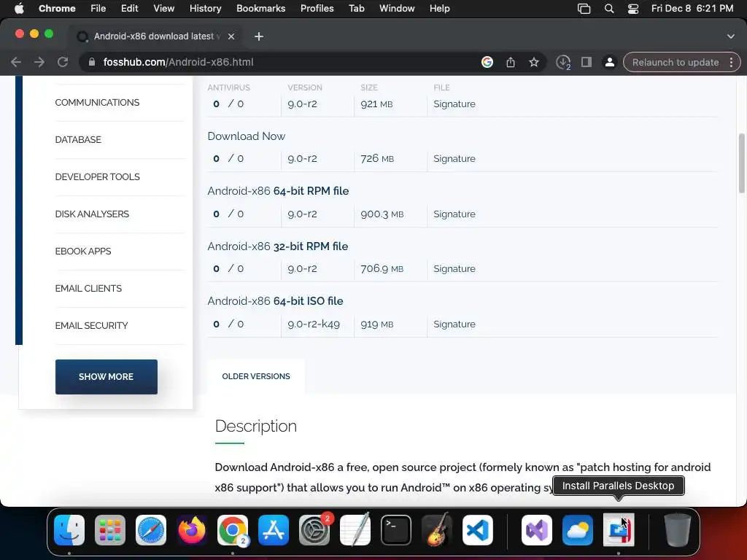Open the Trash in the Dock
This screenshot has height=560, width=747.
[678, 529]
